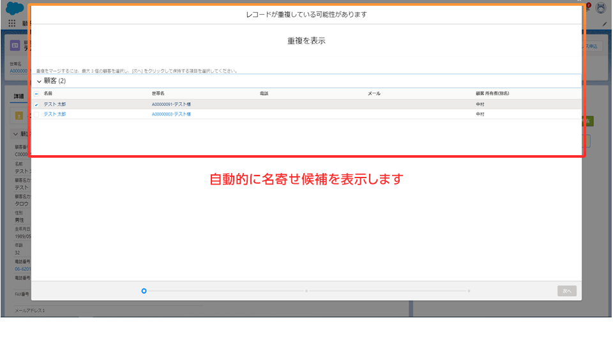The height and width of the screenshot is (364, 613).
Task: Click the user avatar profile icon
Action: click(600, 8)
